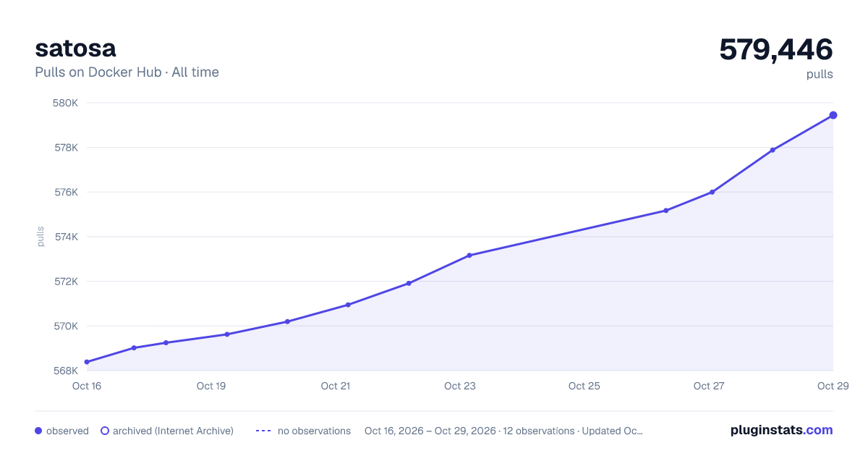The height and width of the screenshot is (456, 868).
Task: Click the archived legend hollow circle icon
Action: 105,431
